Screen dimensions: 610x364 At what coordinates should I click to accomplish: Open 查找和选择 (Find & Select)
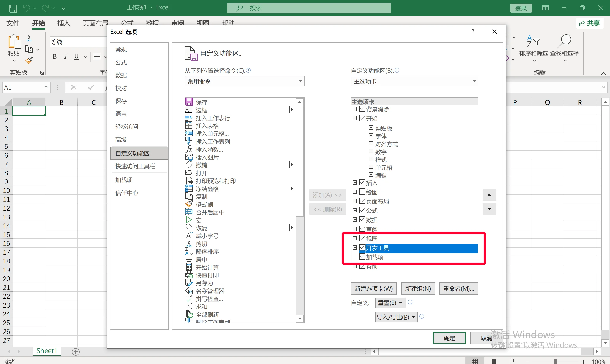pos(564,48)
